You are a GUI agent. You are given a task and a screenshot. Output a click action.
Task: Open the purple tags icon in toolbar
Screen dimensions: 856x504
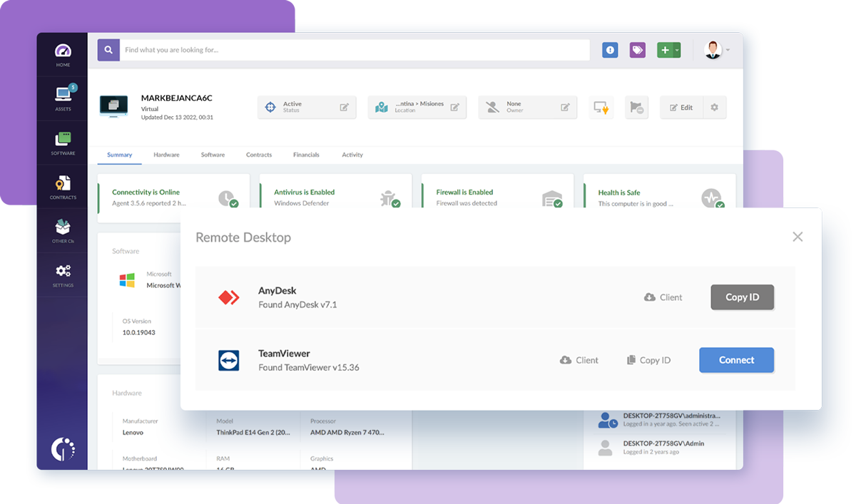coord(637,50)
